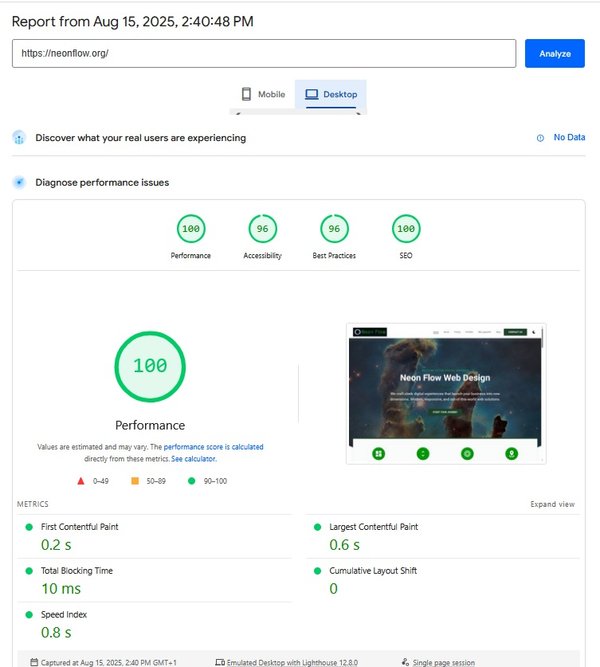Click the Emulated Desktop monitor icon

(x=220, y=662)
